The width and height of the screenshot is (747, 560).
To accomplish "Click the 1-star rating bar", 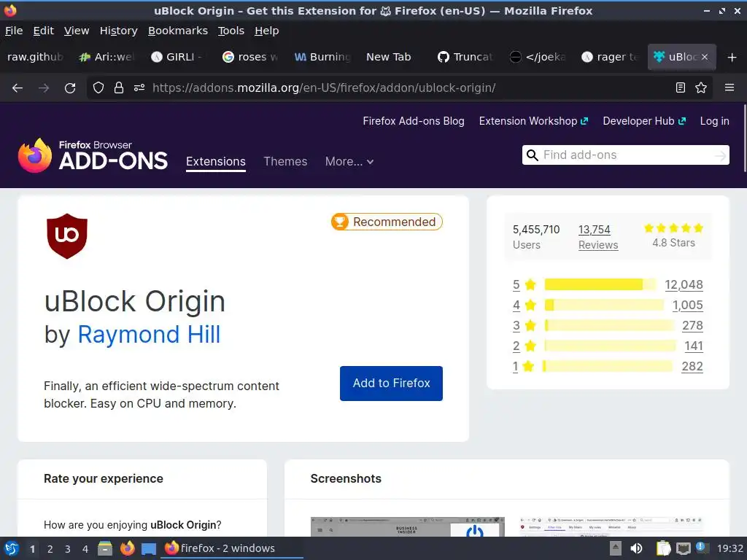I will tap(608, 366).
